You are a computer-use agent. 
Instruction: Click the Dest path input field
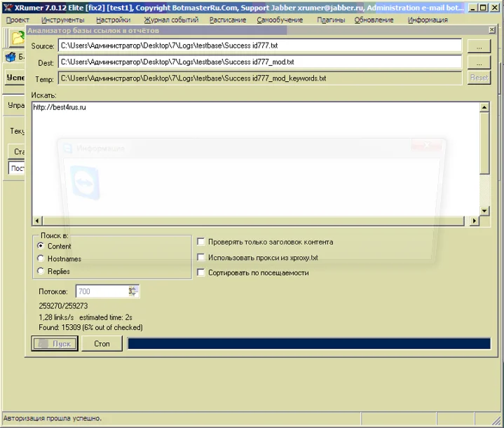point(260,62)
